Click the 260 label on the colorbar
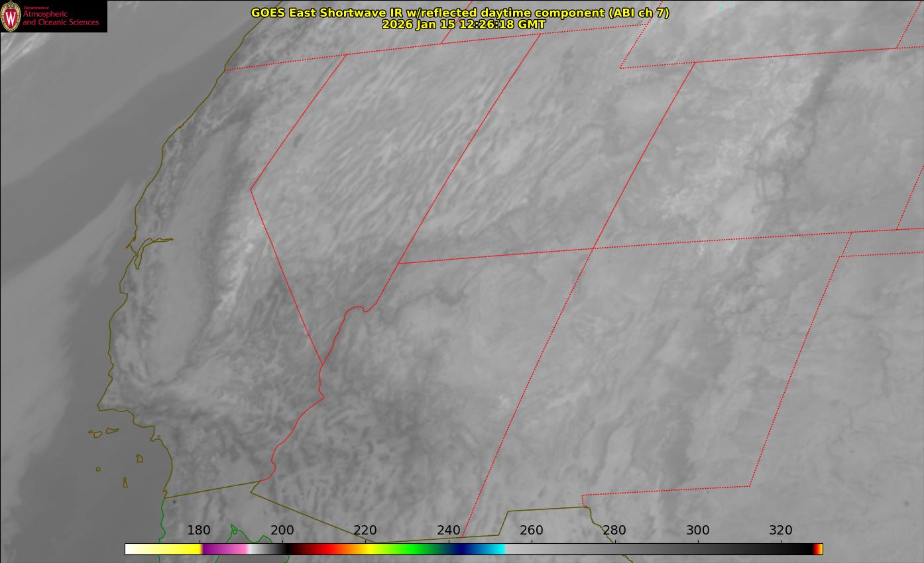The width and height of the screenshot is (924, 563). click(x=532, y=530)
